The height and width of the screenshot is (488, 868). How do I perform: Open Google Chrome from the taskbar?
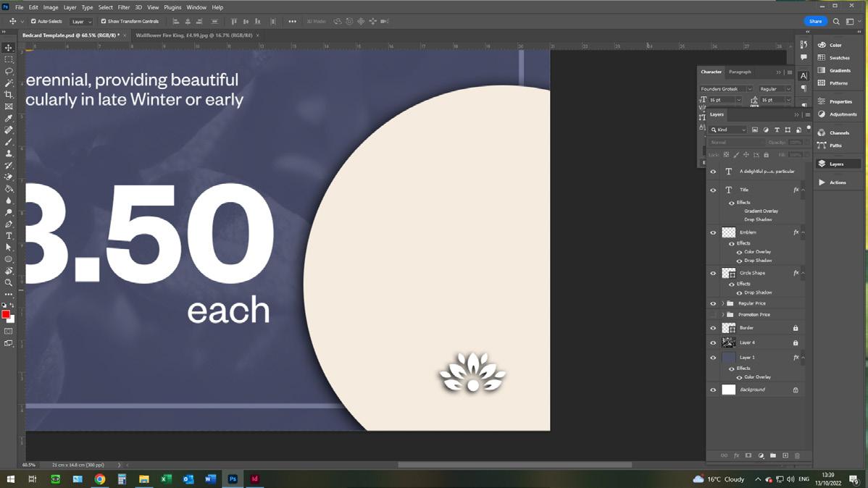[100, 479]
